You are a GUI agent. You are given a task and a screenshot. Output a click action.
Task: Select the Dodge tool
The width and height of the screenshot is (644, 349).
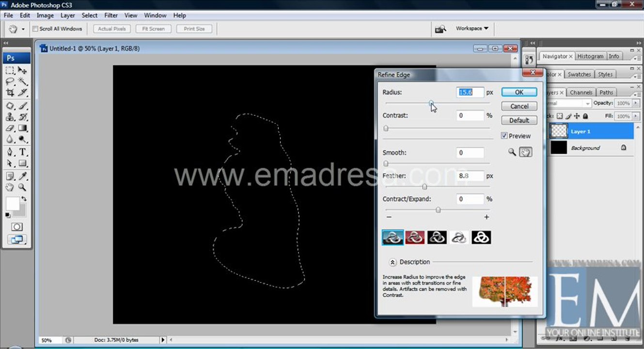22,139
